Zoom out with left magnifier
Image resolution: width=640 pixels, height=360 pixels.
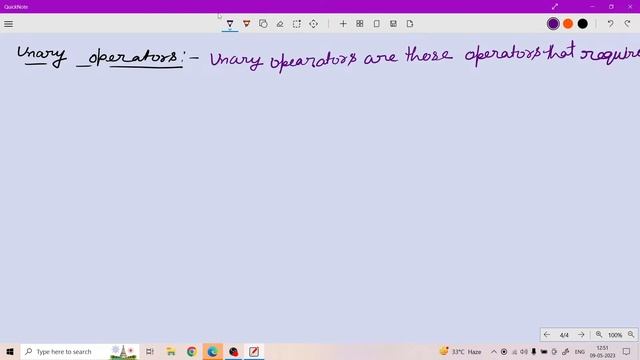click(599, 335)
